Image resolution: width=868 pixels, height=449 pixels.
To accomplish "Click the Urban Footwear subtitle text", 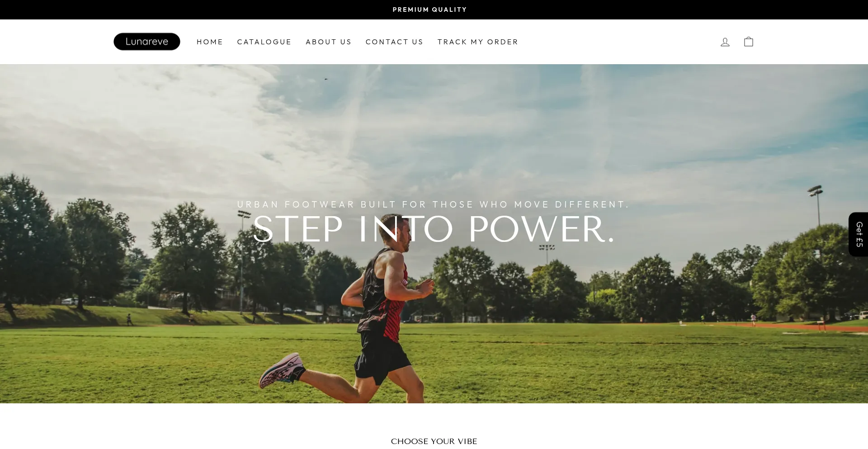I will click(x=433, y=204).
